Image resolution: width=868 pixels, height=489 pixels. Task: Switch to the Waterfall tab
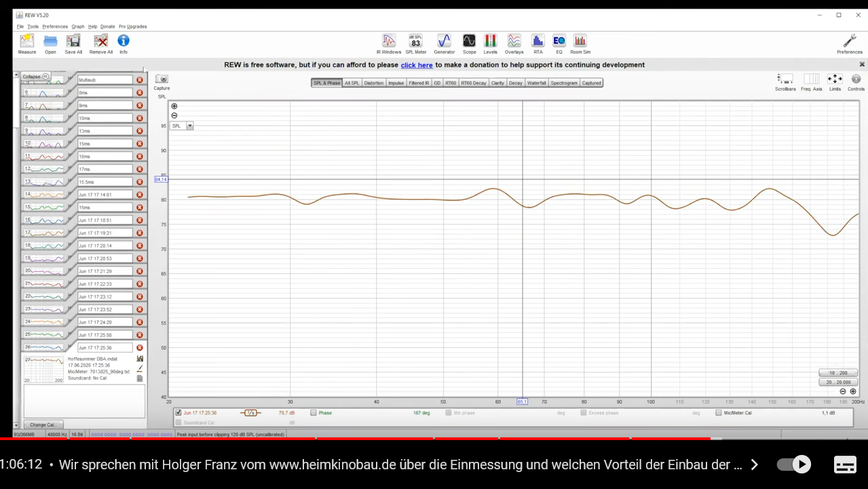(536, 83)
